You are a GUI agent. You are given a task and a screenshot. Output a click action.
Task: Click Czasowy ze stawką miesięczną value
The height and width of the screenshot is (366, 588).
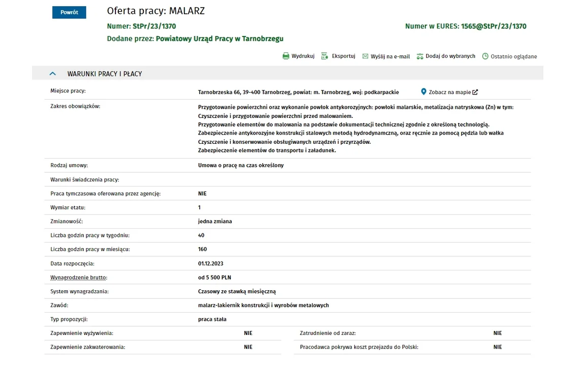(237, 291)
